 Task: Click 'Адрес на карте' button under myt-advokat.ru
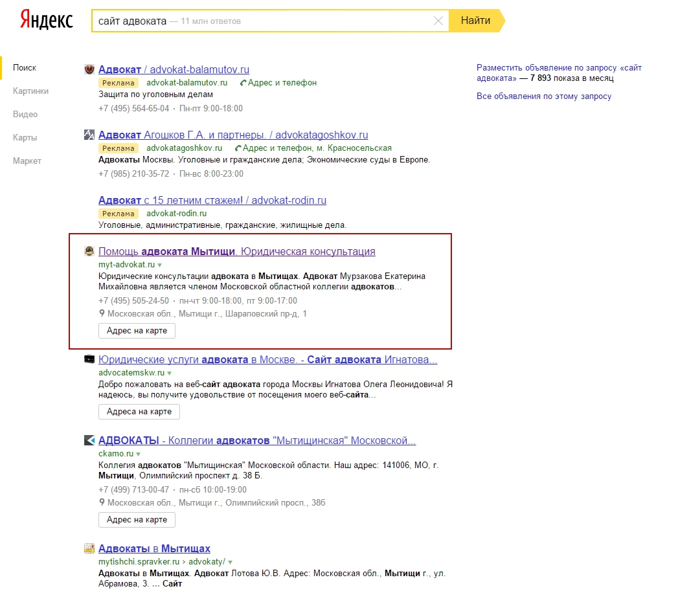pos(137,331)
